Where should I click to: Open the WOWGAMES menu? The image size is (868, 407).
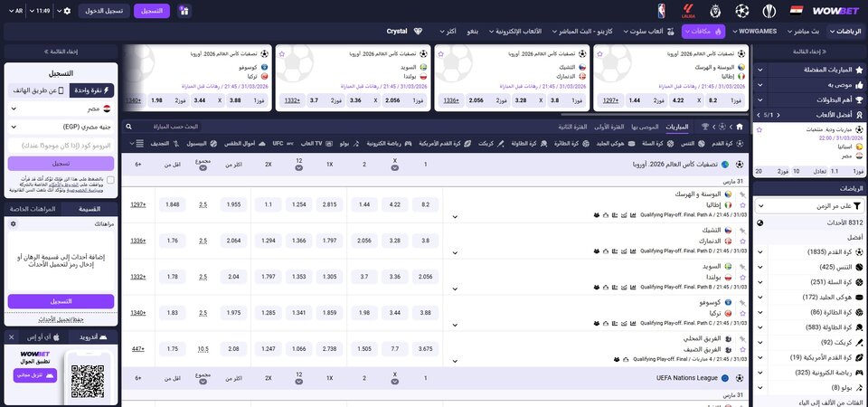click(754, 32)
